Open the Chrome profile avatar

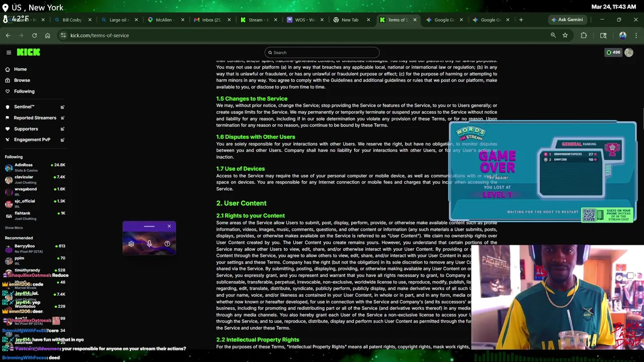623,35
